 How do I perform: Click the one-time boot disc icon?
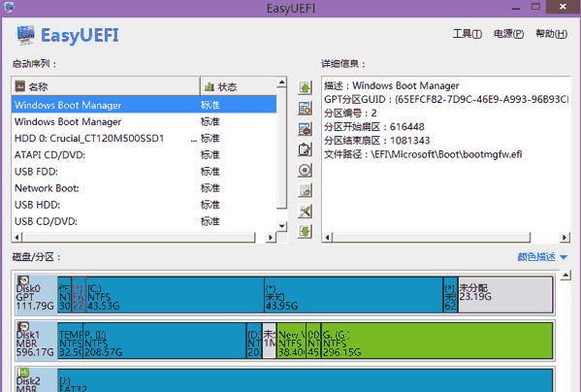pyautogui.click(x=305, y=170)
